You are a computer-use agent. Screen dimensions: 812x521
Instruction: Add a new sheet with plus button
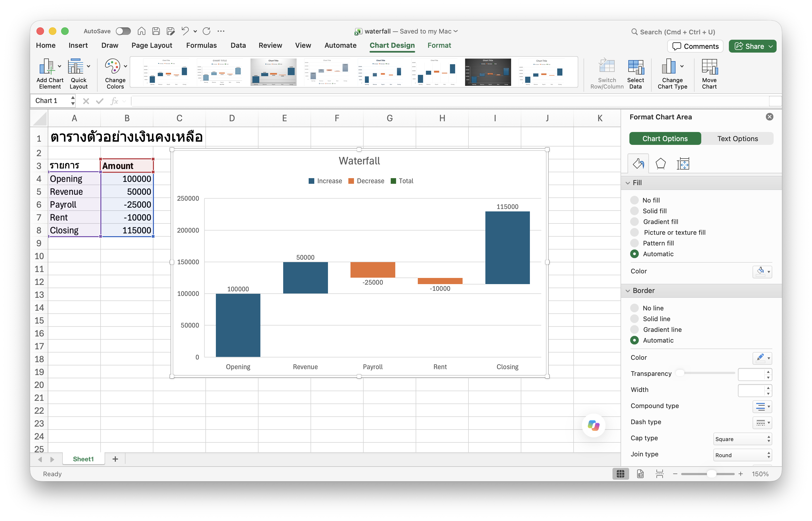coord(115,459)
